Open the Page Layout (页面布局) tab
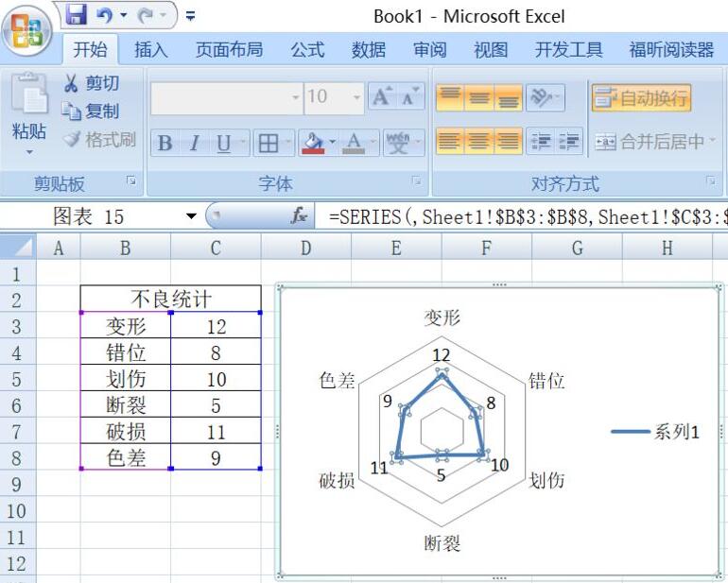The width and height of the screenshot is (728, 583). point(229,50)
